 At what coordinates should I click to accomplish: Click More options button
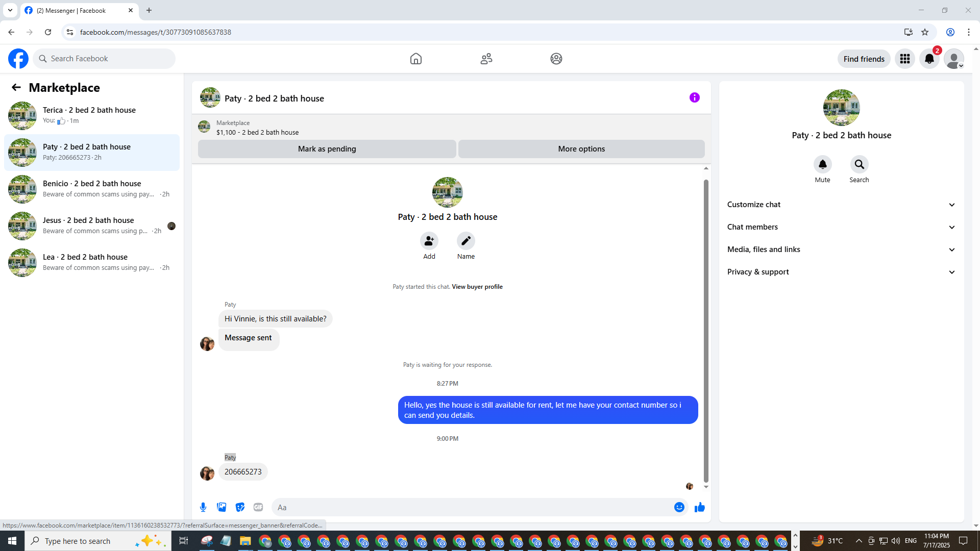pyautogui.click(x=581, y=149)
